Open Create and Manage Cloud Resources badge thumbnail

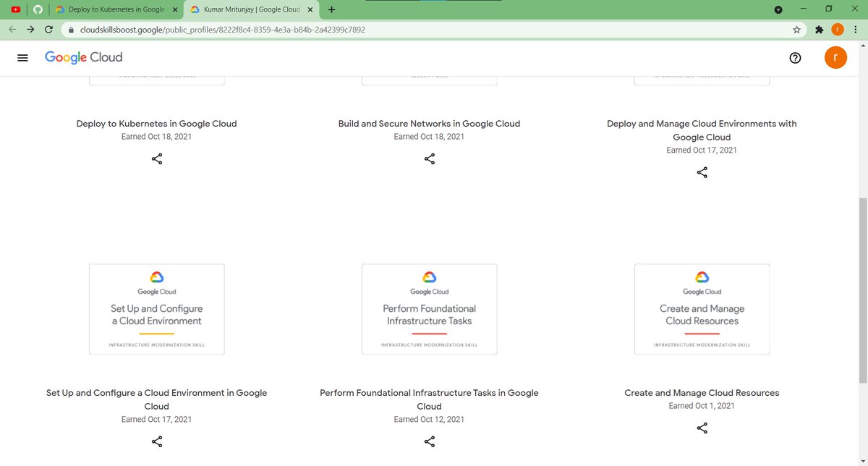[x=702, y=309]
